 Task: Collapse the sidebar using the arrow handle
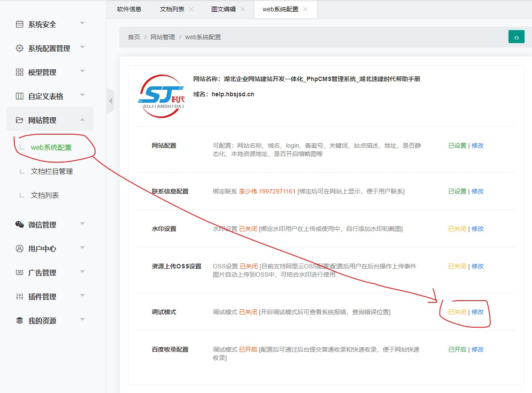pos(110,101)
